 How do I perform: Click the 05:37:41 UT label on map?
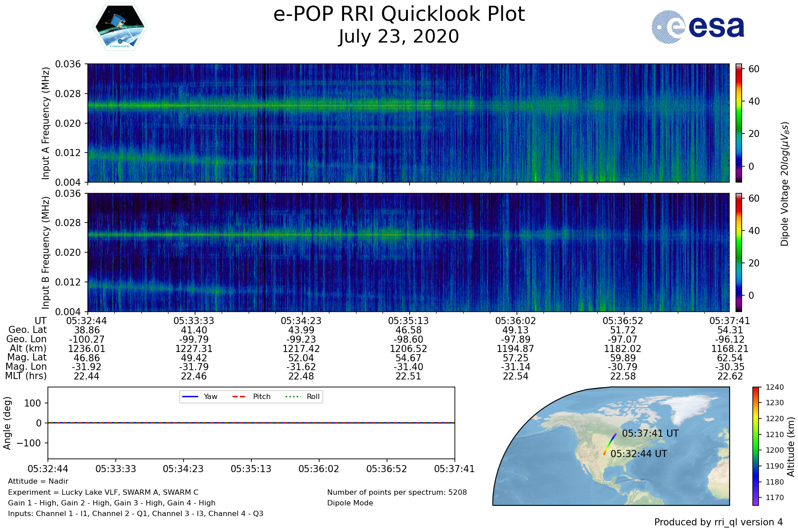pos(650,434)
